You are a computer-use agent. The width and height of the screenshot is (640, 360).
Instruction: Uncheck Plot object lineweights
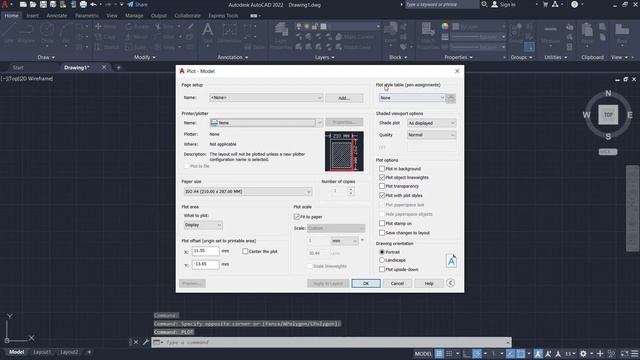(x=382, y=178)
